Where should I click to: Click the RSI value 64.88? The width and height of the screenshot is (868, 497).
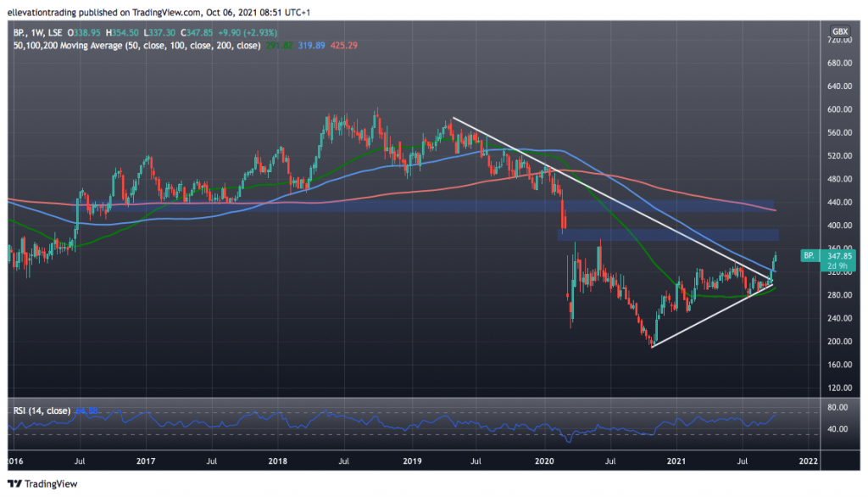point(86,410)
